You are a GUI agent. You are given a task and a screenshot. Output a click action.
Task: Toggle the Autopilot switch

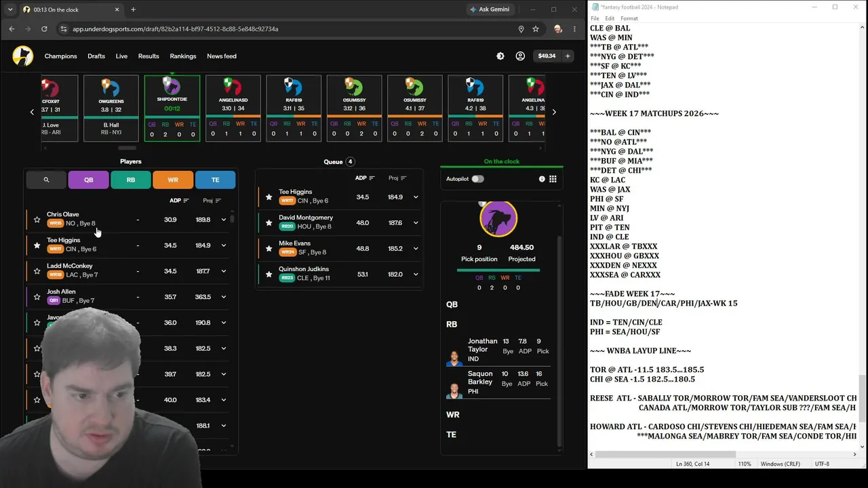(477, 179)
